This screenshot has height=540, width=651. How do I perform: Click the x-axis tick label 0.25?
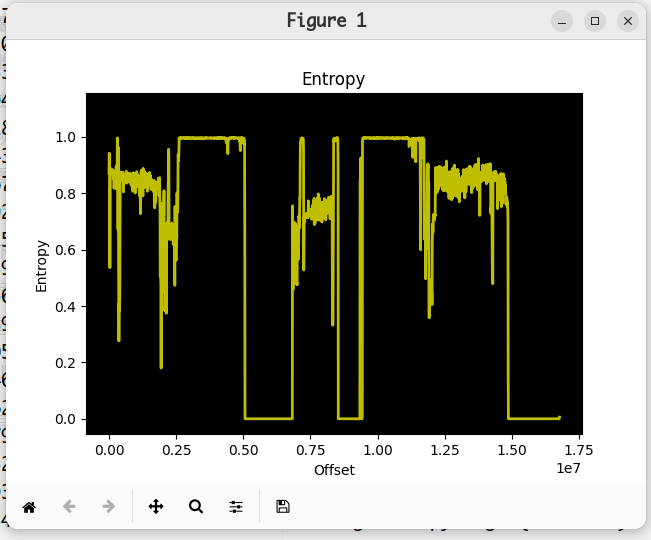(176, 450)
